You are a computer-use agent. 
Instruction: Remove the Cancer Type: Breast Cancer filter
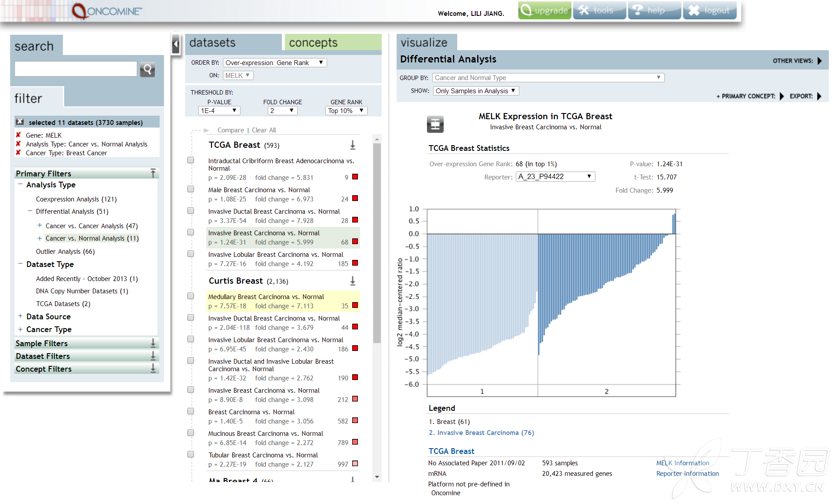(18, 153)
